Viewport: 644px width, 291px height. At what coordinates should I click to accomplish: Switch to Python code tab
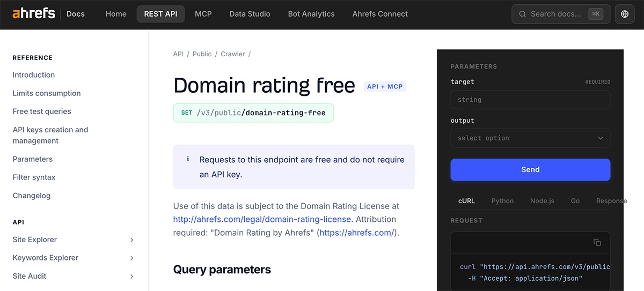pyautogui.click(x=502, y=201)
